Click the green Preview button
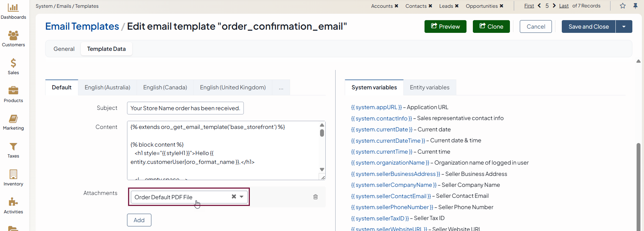 [x=445, y=26]
